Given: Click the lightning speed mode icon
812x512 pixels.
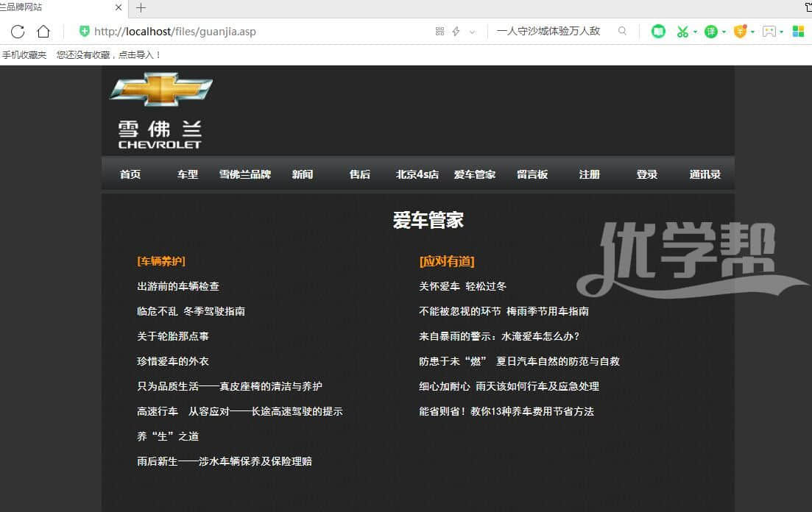Looking at the screenshot, I should click(456, 32).
